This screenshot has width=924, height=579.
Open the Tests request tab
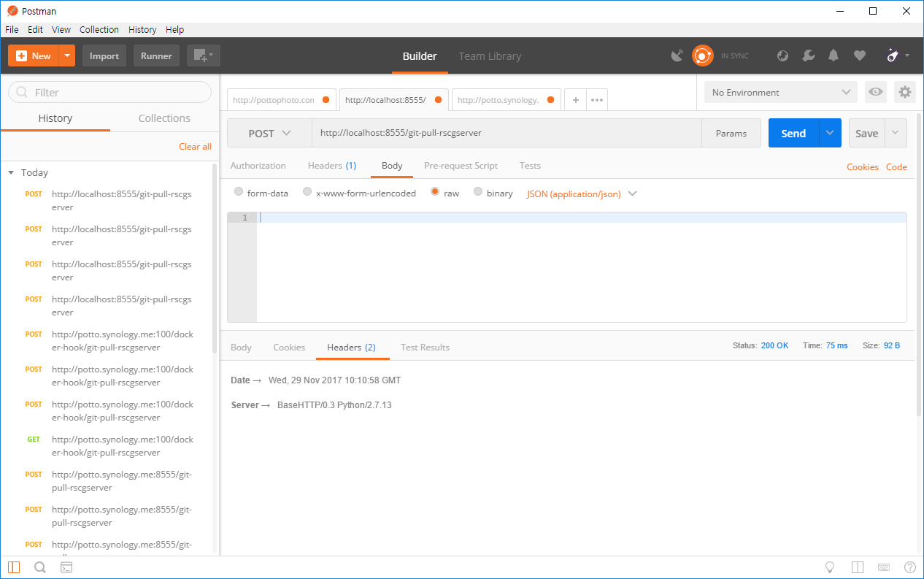pos(530,166)
